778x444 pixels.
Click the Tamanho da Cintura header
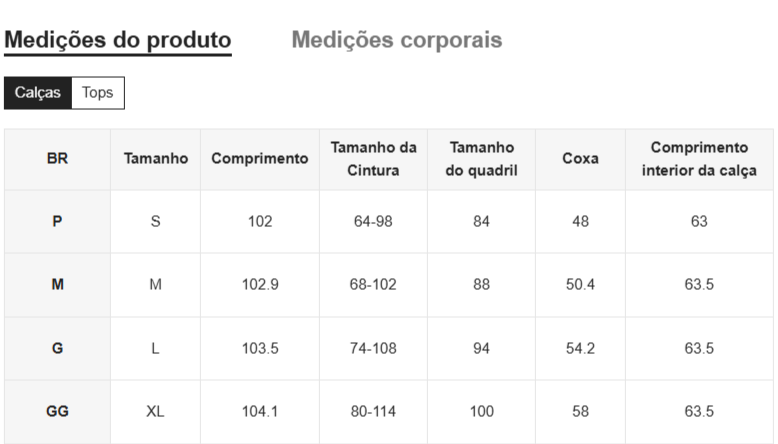click(x=373, y=159)
